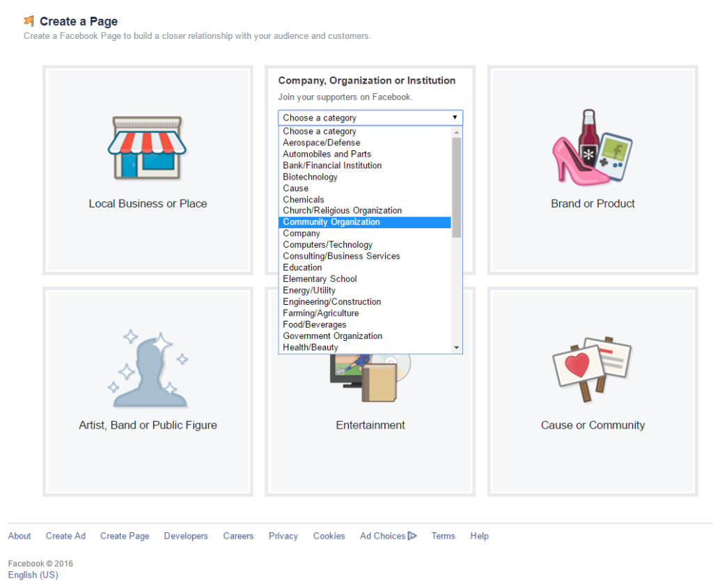
Task: Pick Health/Beauty from the list
Action: point(365,347)
